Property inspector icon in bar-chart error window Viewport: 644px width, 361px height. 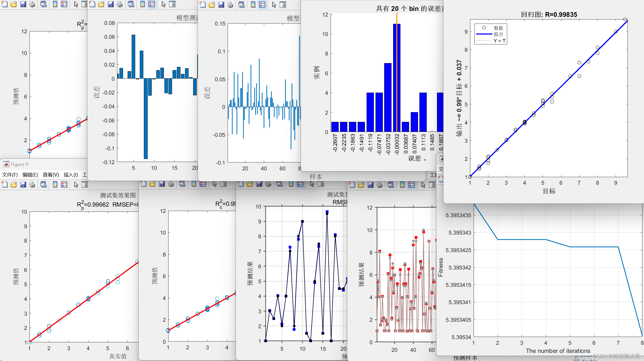point(172,4)
